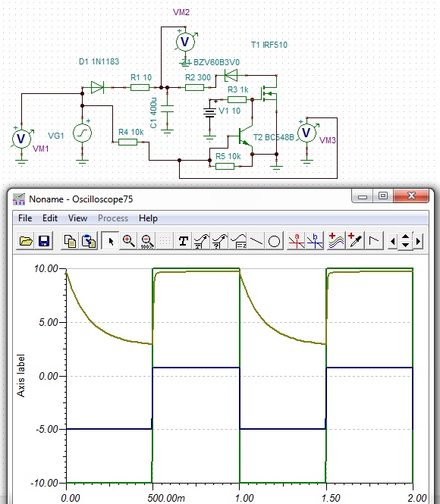Select the T1 IRF510 MOSFET symbol

[269, 93]
